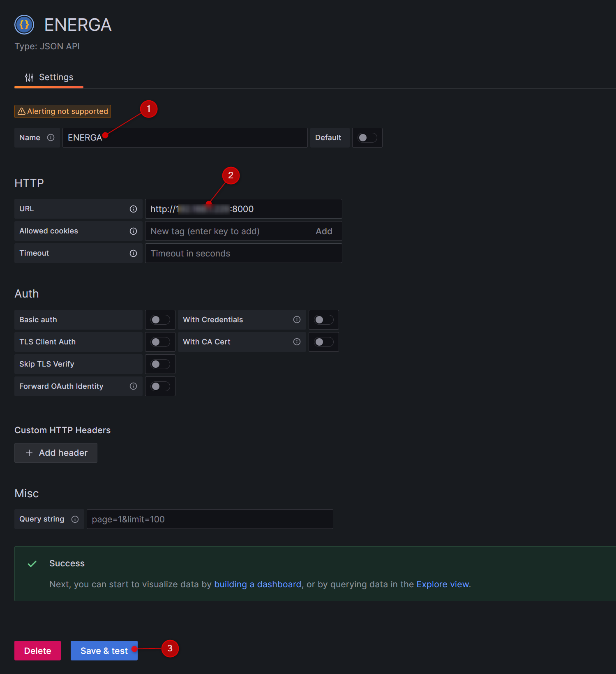Viewport: 616px width, 674px height.
Task: Turn on Skip TLS Verify
Action: click(x=160, y=364)
